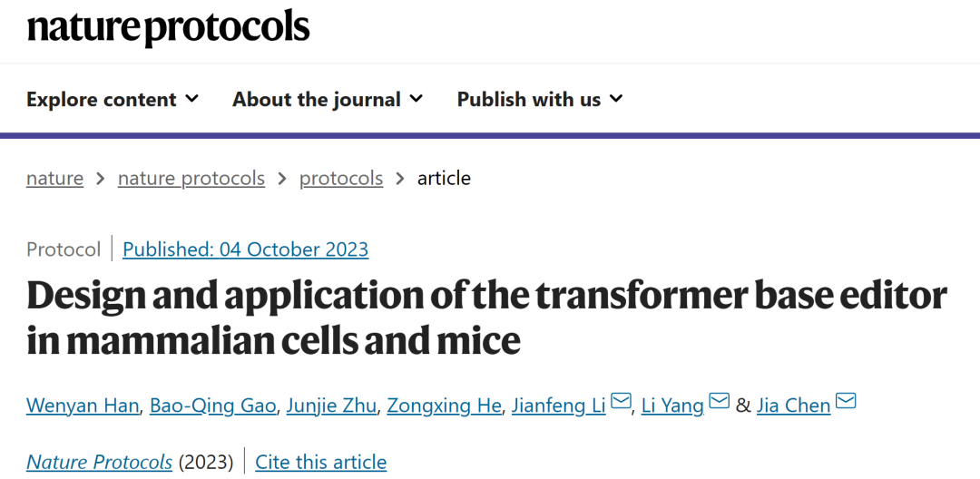Open author Junjie Zhu's details
Image resolution: width=980 pixels, height=479 pixels.
[x=331, y=406]
